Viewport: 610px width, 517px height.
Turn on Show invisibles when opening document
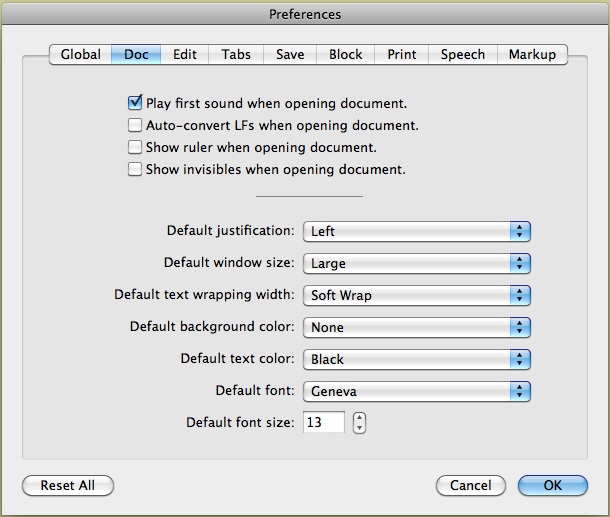(135, 170)
